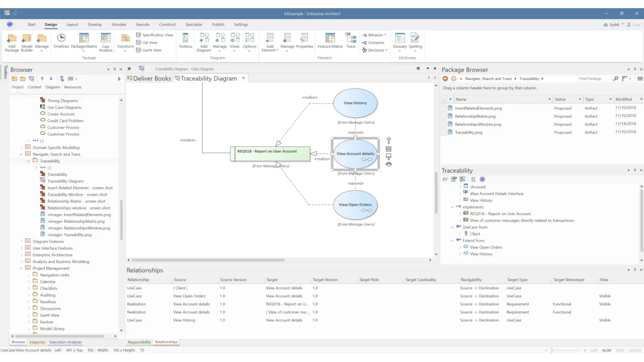Viewport: 644px width, 362px height.
Task: Toggle auto-hide pin on the Browser panel
Action: pyautogui.click(x=114, y=69)
